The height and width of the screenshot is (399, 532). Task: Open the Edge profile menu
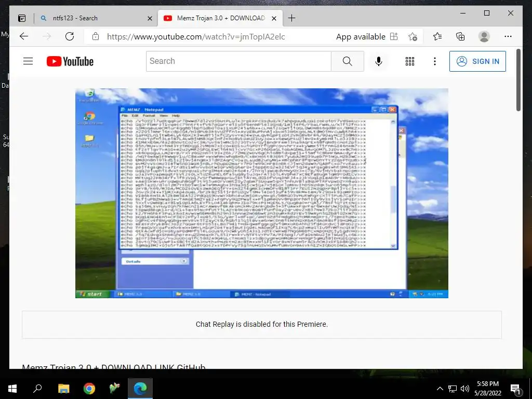point(484,36)
